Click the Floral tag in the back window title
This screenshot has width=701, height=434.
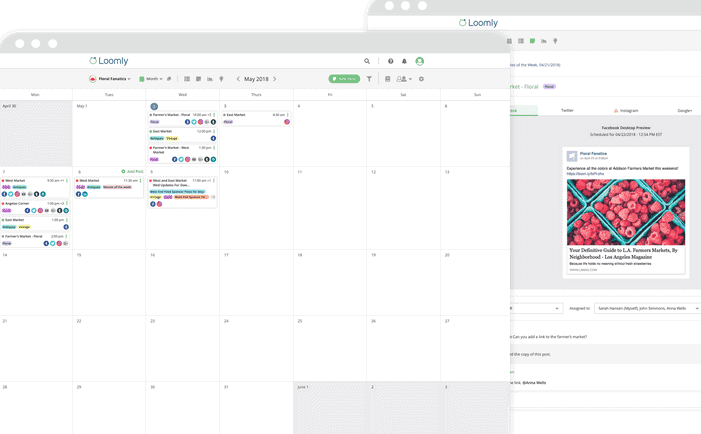coord(549,86)
